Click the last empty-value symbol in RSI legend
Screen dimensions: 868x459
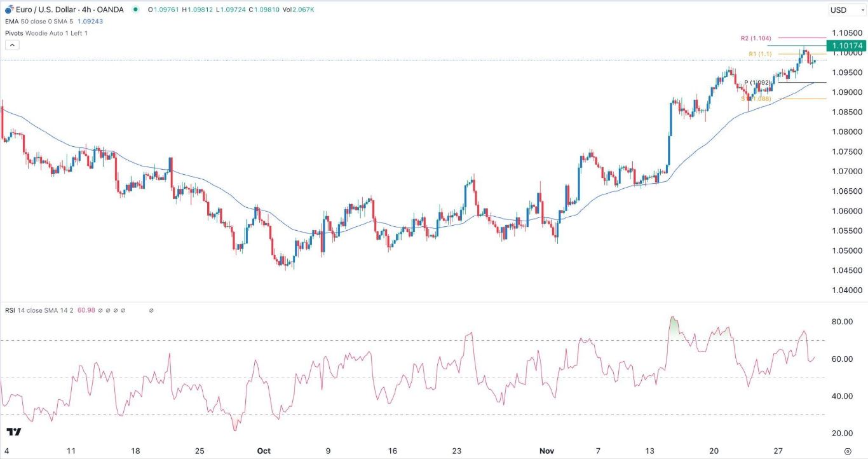[151, 310]
